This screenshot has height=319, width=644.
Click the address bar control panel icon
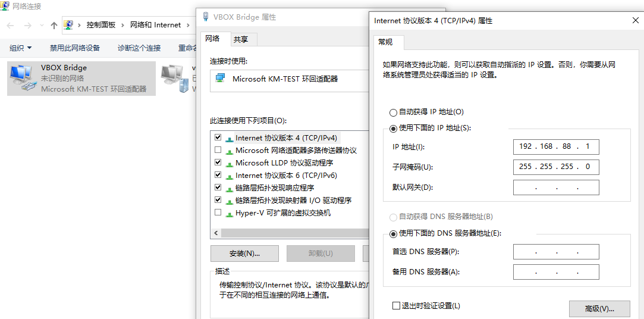click(x=70, y=25)
